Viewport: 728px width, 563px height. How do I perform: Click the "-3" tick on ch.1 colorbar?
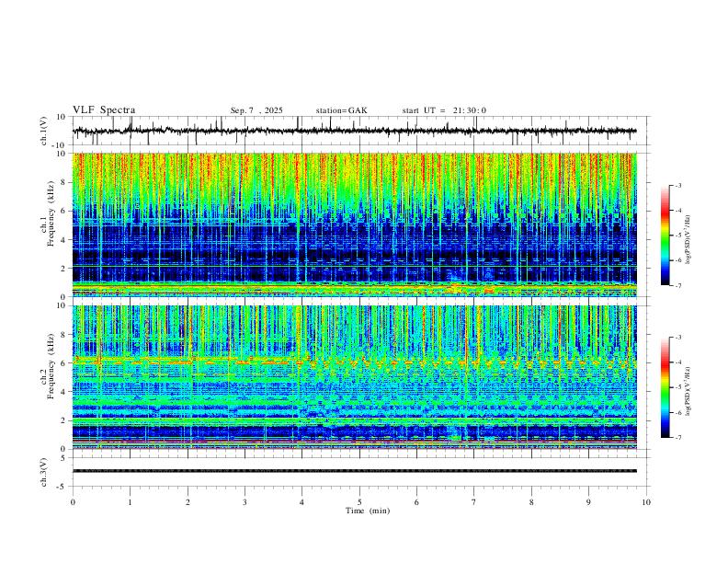click(678, 185)
